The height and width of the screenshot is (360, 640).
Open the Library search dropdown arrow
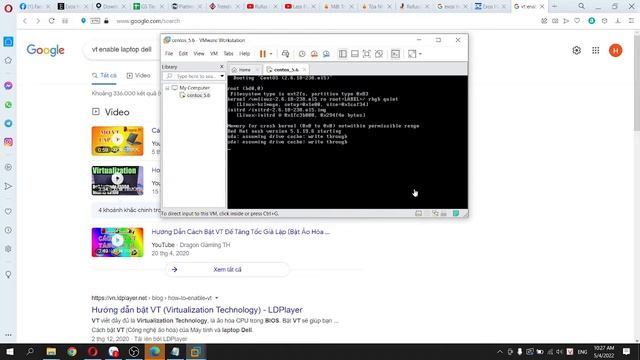click(x=222, y=76)
